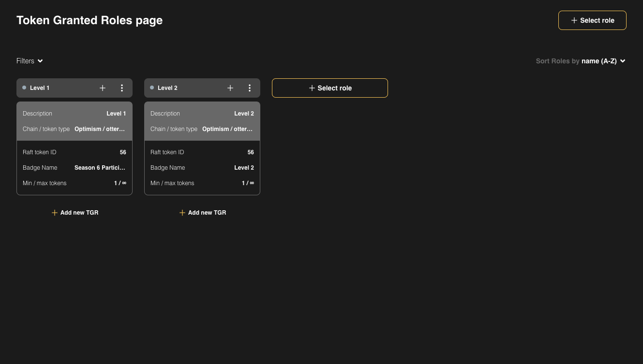
Task: Open the three-dot menu for Level 2
Action: tap(250, 88)
